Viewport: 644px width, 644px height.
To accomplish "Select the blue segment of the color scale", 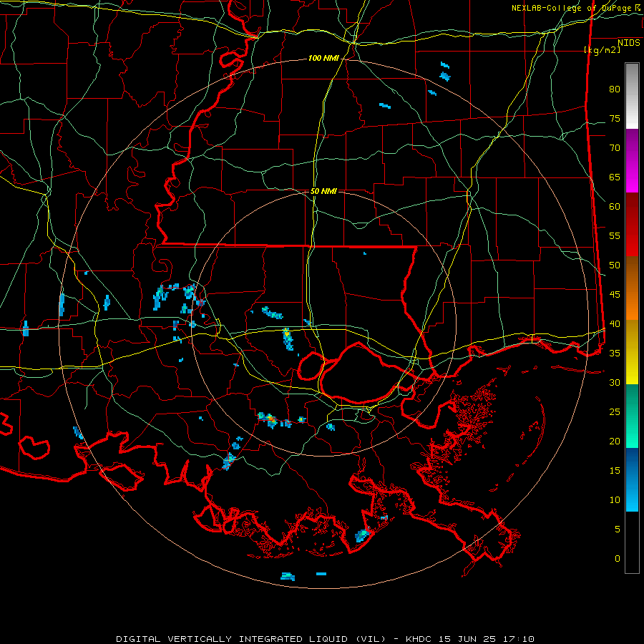I will pyautogui.click(x=632, y=479).
